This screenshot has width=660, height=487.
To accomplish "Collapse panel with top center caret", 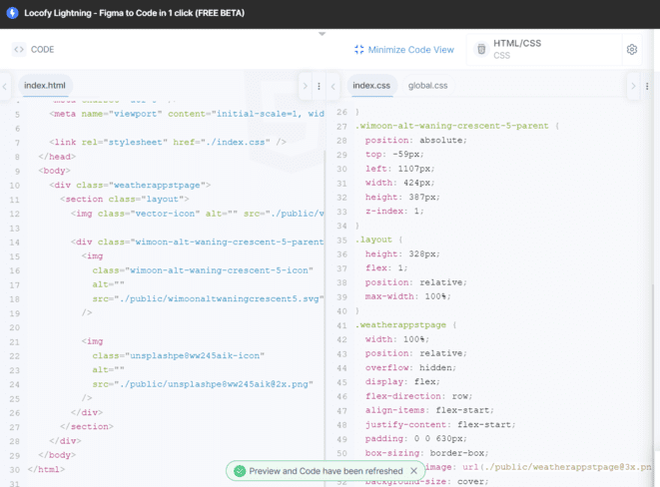I will pyautogui.click(x=322, y=34).
